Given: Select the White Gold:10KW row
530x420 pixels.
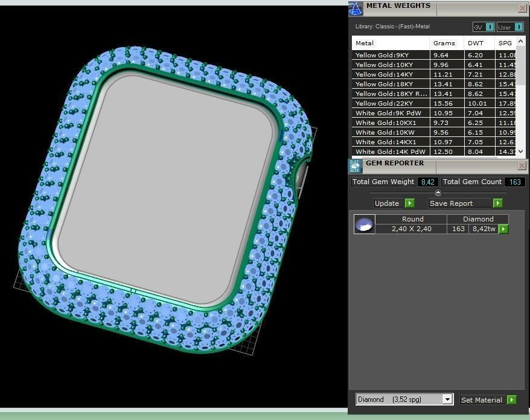Looking at the screenshot, I should (433, 132).
